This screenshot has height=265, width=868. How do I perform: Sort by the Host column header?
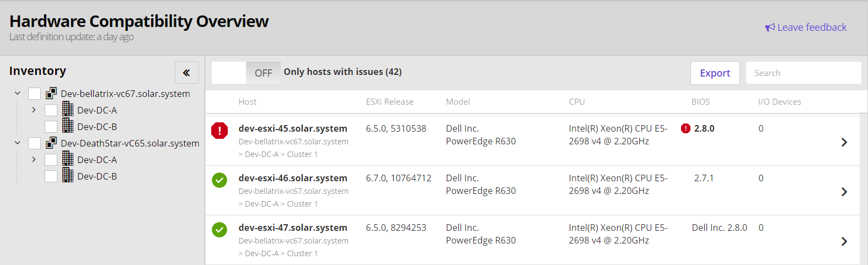pos(248,102)
